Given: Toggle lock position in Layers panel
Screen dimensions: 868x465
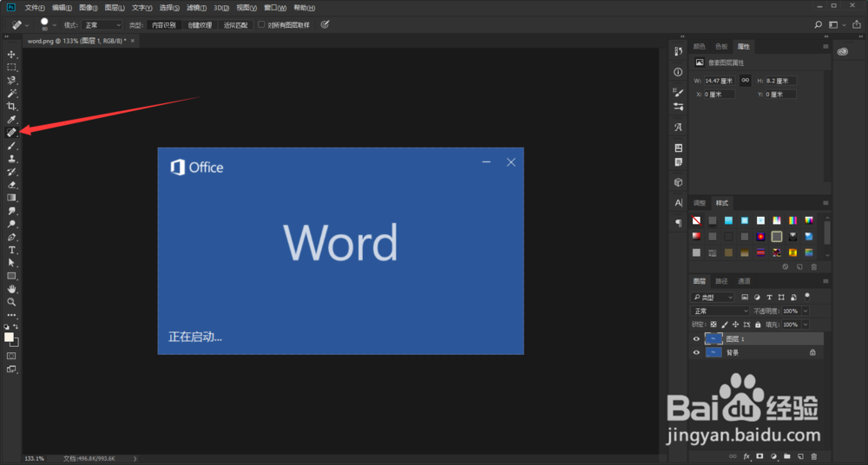Looking at the screenshot, I should [735, 324].
